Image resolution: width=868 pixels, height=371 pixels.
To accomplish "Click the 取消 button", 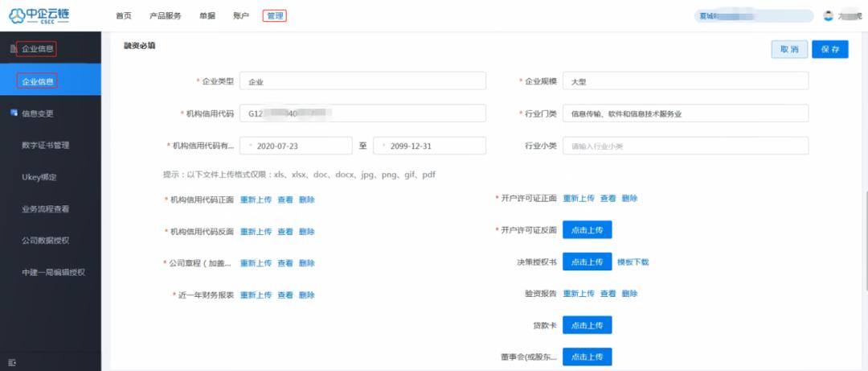I will click(x=789, y=49).
